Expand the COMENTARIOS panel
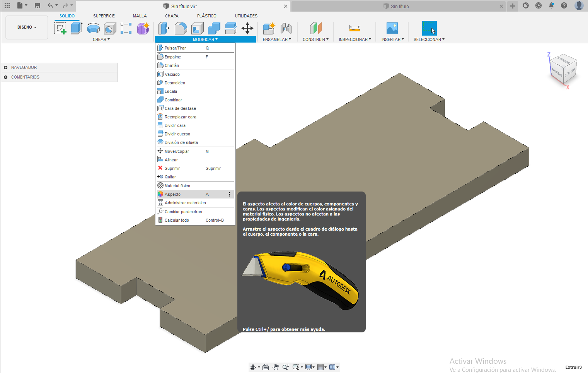 [6, 77]
